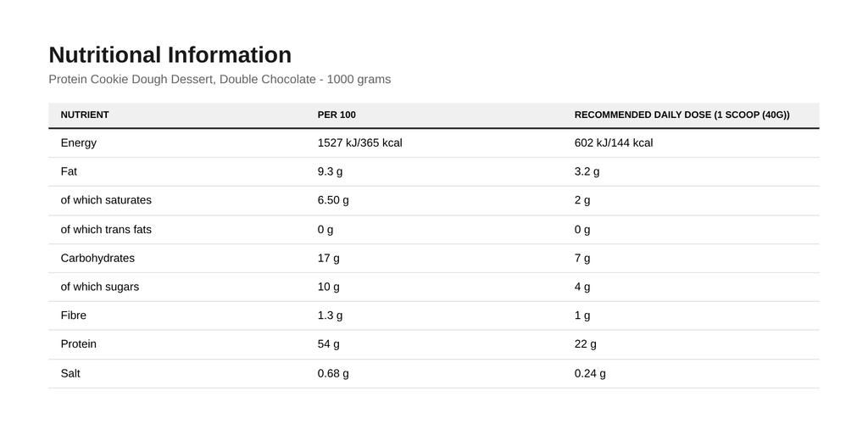Click the 54 g protein value

[x=329, y=344]
